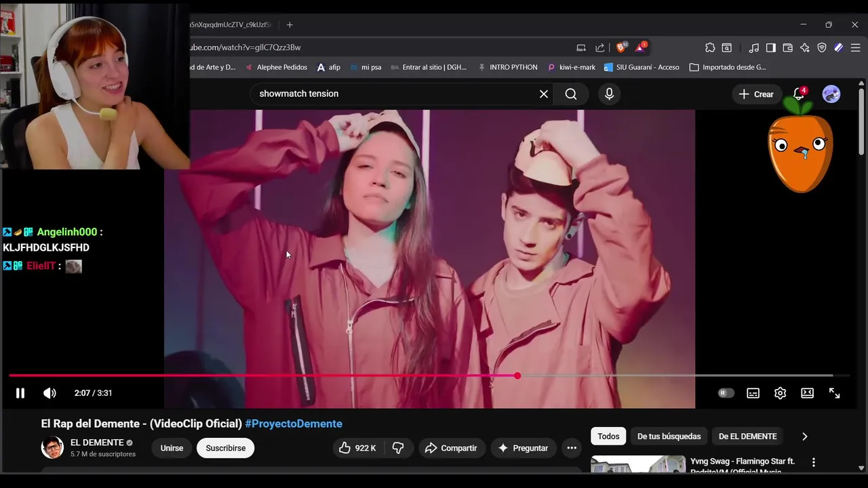Viewport: 868px width, 488px height.
Task: Open the YouTube account avatar menu
Action: point(831,94)
